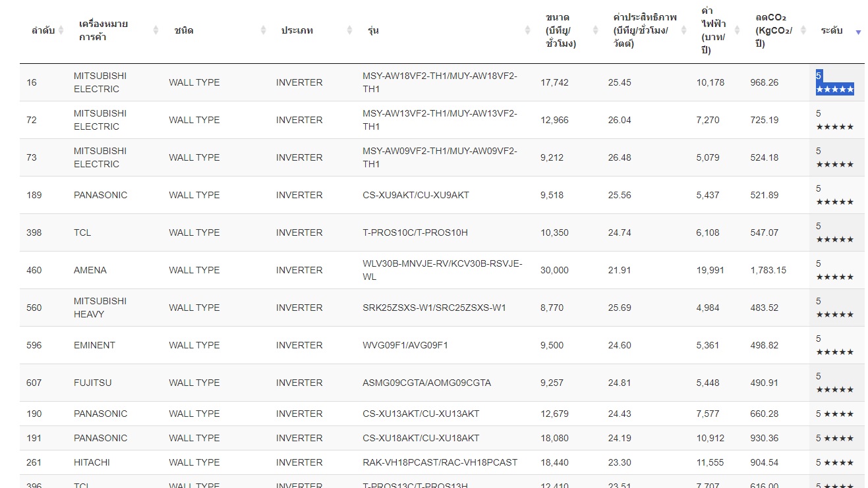This screenshot has width=868, height=488.
Task: Click model MSY-AW13VF2-TH1/MUY-AW13VF2-TH1 cell
Action: coord(440,120)
